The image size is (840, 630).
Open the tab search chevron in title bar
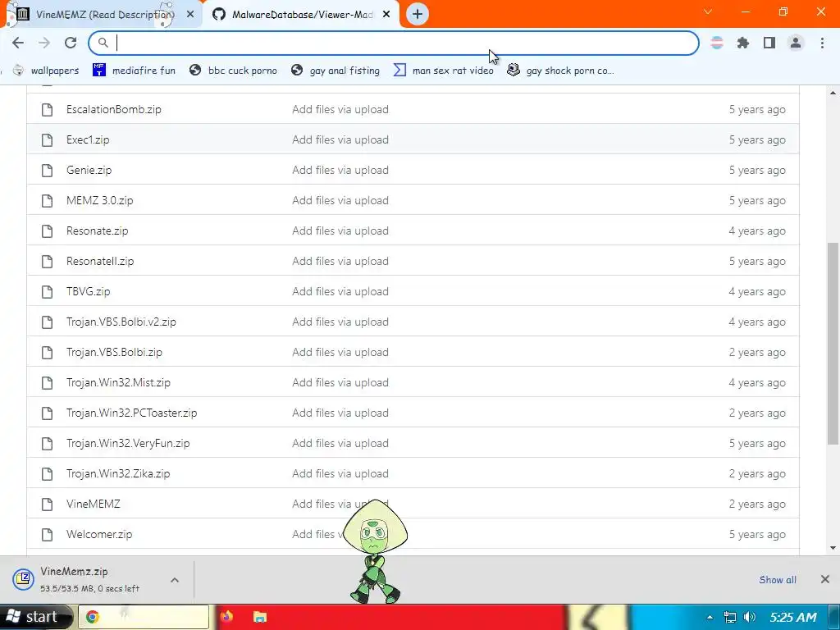point(708,11)
